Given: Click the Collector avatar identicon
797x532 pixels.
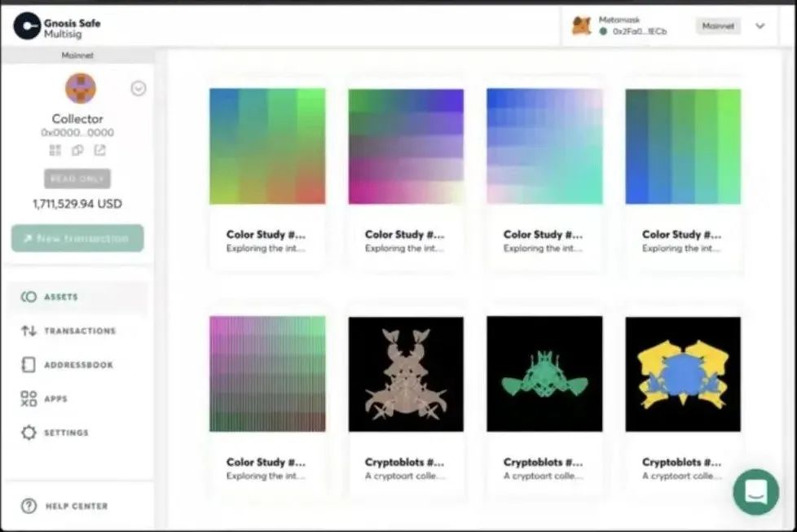Looking at the screenshot, I should click(x=80, y=88).
